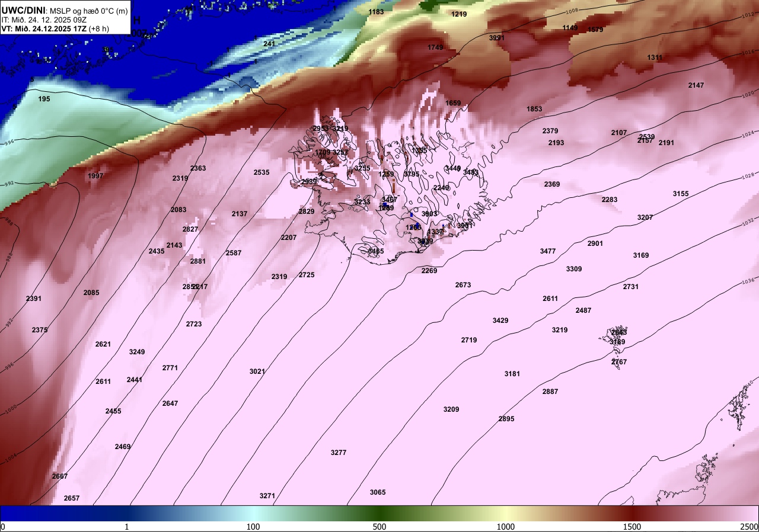Click the 1500 tick label on color scale

[x=632, y=527]
